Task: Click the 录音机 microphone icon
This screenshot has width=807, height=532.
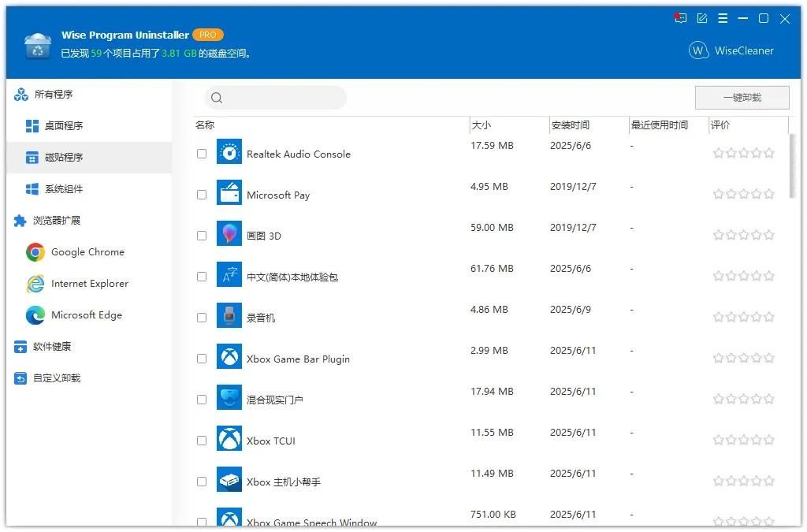Action: tap(229, 315)
